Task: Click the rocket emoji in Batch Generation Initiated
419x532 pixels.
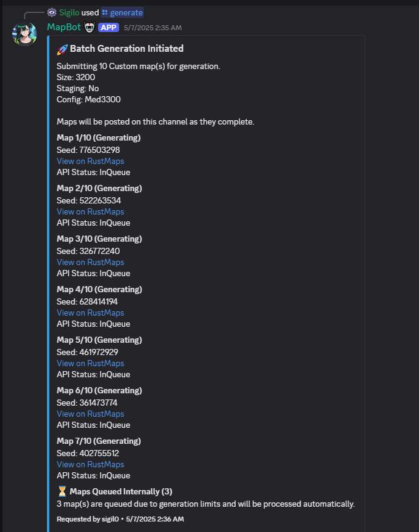Action: pyautogui.click(x=64, y=48)
